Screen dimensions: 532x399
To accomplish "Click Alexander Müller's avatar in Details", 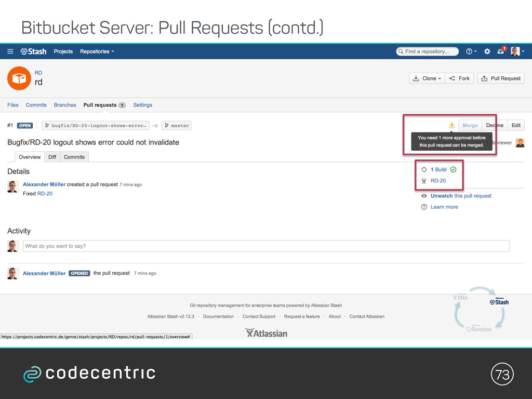I will pos(13,187).
